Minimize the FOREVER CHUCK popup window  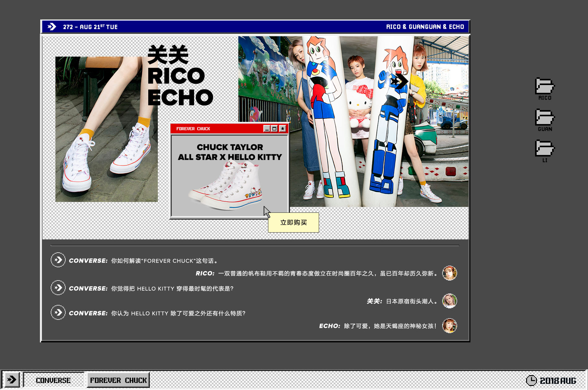pyautogui.click(x=267, y=129)
